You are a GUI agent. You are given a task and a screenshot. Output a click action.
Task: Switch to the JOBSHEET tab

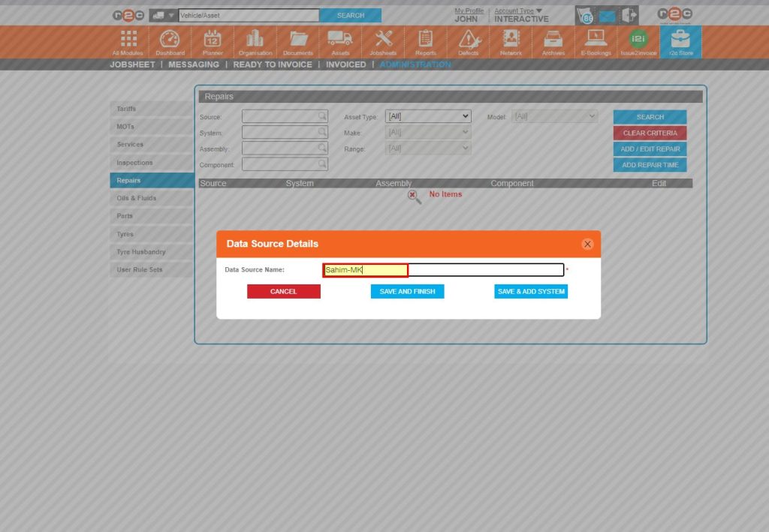(x=132, y=65)
